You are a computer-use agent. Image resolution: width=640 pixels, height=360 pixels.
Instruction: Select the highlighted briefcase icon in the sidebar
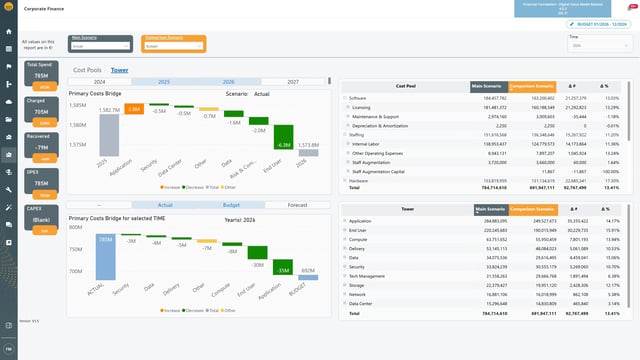(9, 155)
